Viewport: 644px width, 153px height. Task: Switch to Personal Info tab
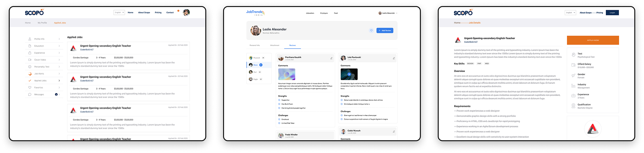point(255,45)
